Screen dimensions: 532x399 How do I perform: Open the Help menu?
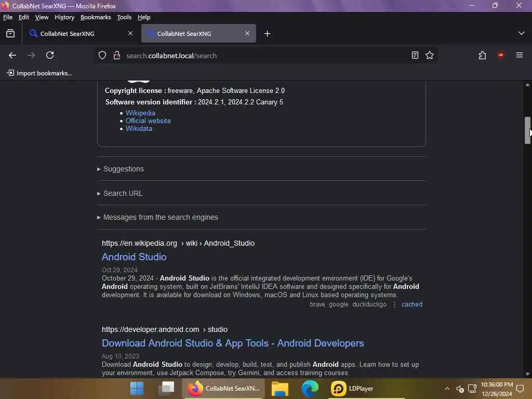[144, 17]
